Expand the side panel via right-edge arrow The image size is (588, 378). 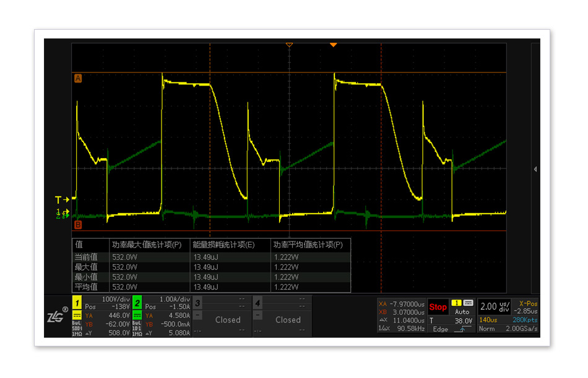pos(535,169)
